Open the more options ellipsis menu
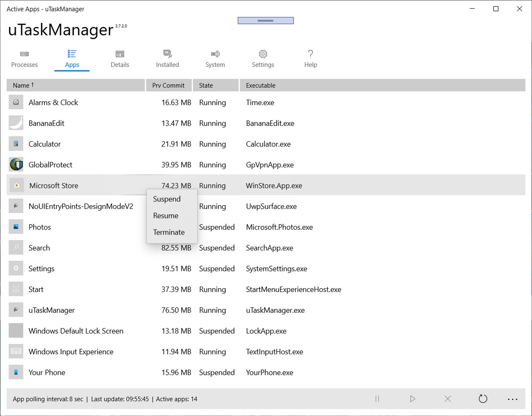Viewport: 532px width, 416px height. (512, 399)
